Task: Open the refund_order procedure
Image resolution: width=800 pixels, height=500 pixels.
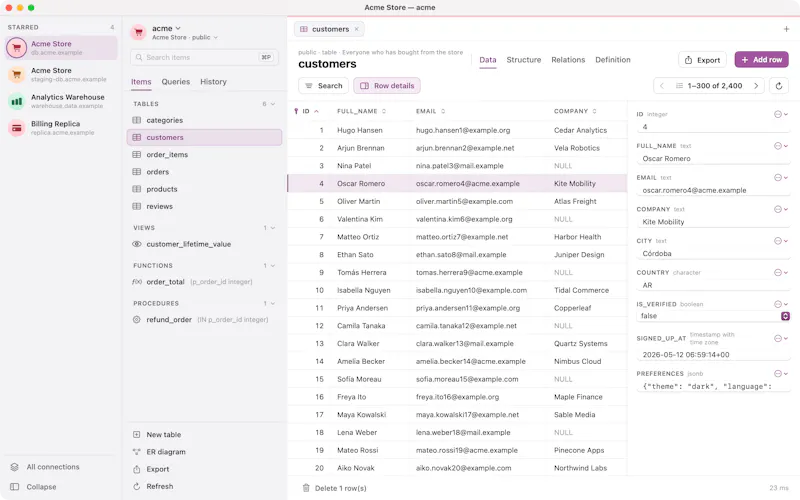Action: [204, 319]
